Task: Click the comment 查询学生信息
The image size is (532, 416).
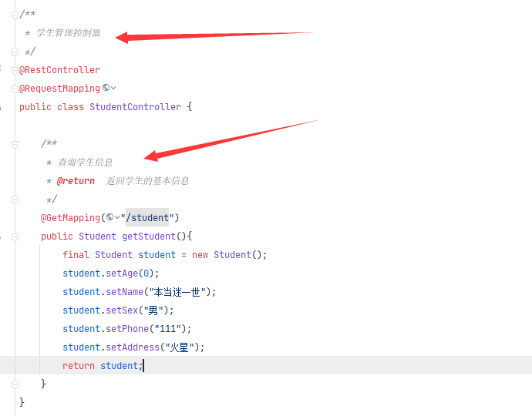Action: pyautogui.click(x=85, y=163)
